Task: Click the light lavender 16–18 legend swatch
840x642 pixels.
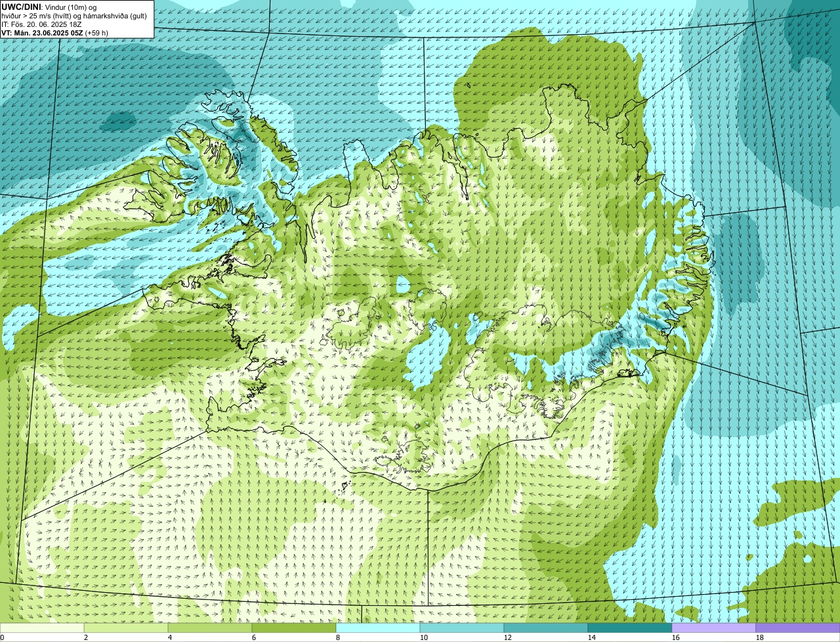Action: pos(714,628)
